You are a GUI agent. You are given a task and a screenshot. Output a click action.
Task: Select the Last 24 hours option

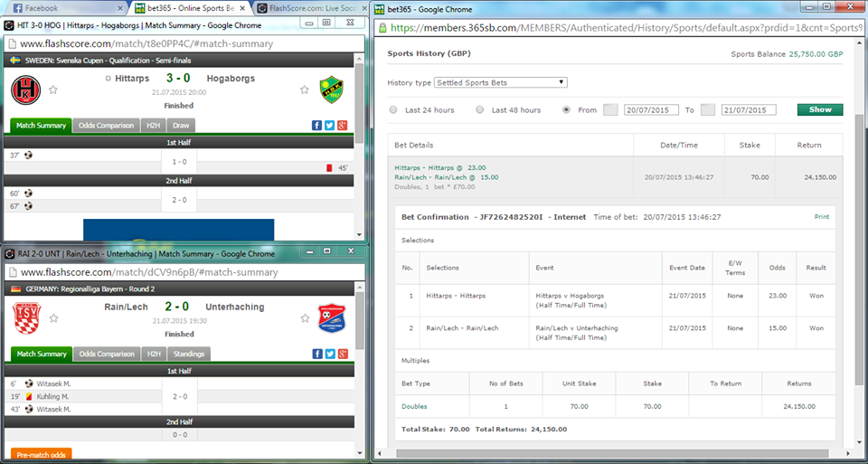click(393, 109)
